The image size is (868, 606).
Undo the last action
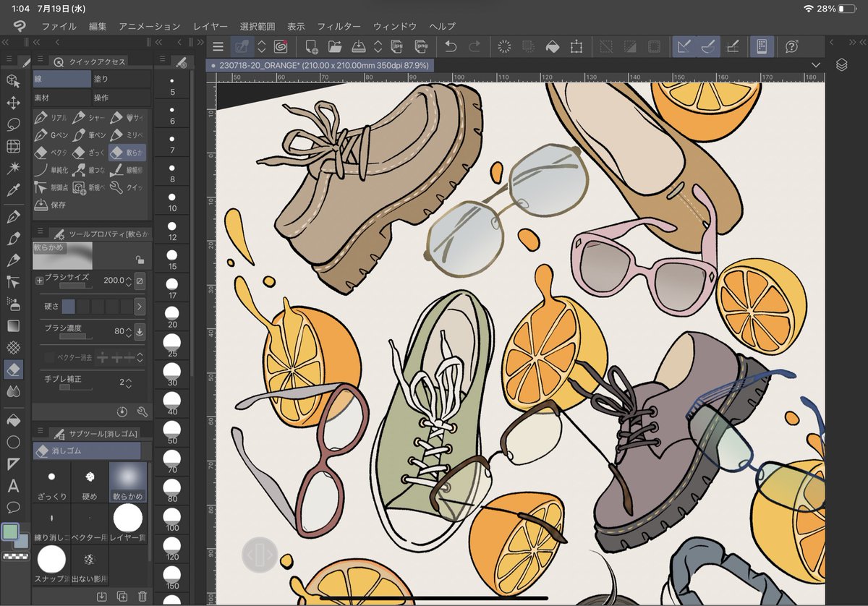click(451, 46)
